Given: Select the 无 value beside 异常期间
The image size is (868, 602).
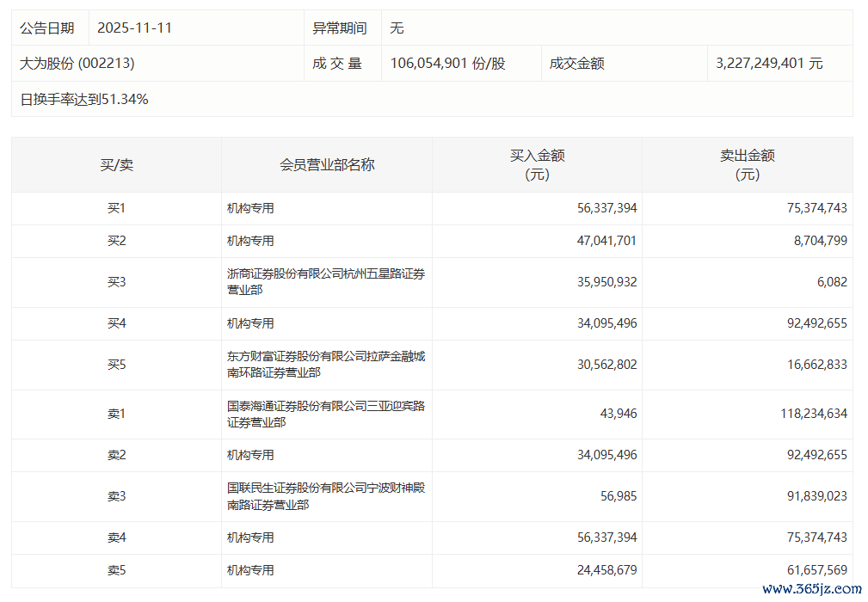Looking at the screenshot, I should [397, 28].
